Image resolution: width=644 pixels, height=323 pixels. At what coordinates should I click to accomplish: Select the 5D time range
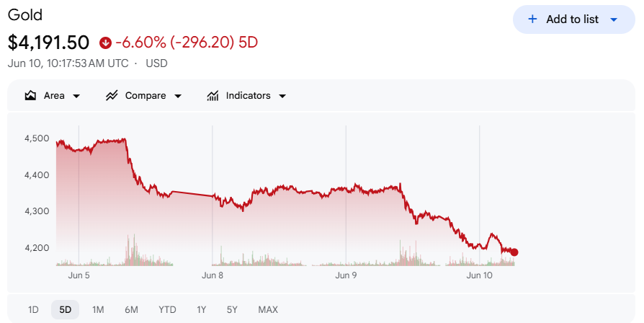pyautogui.click(x=66, y=309)
